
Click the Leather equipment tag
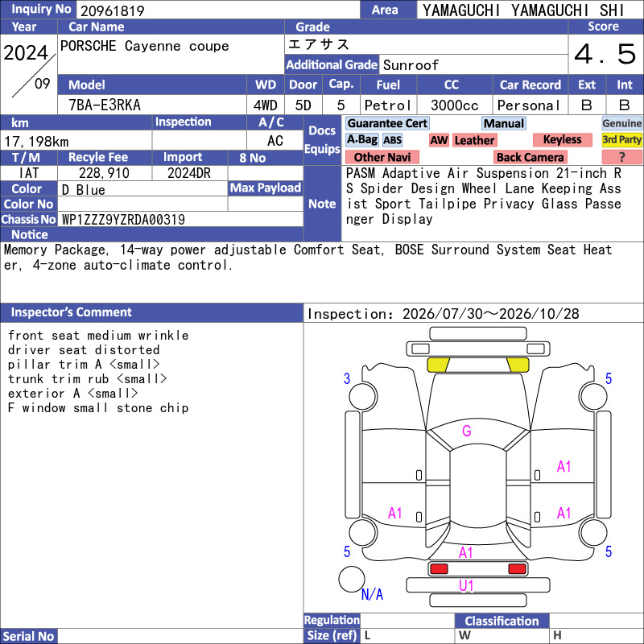point(474,140)
